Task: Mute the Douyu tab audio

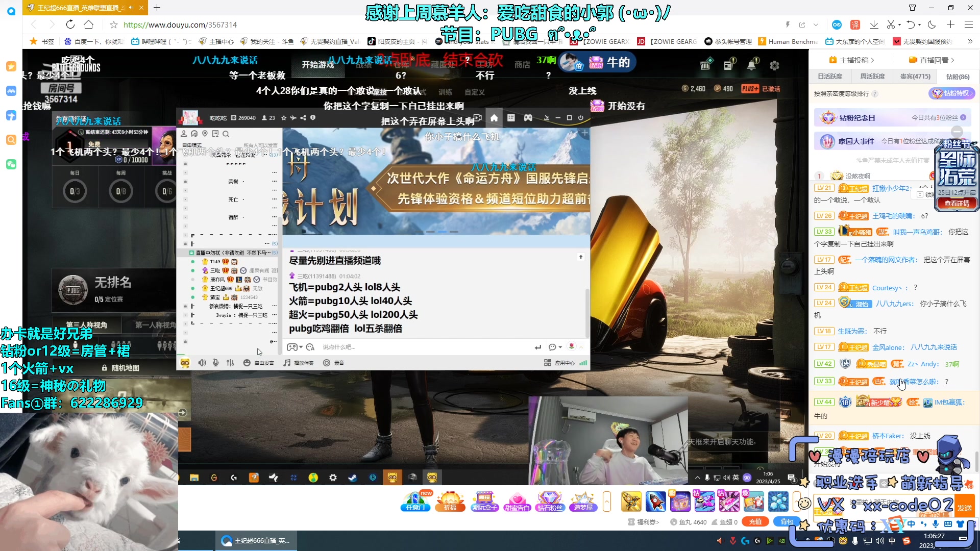Action: [132, 8]
